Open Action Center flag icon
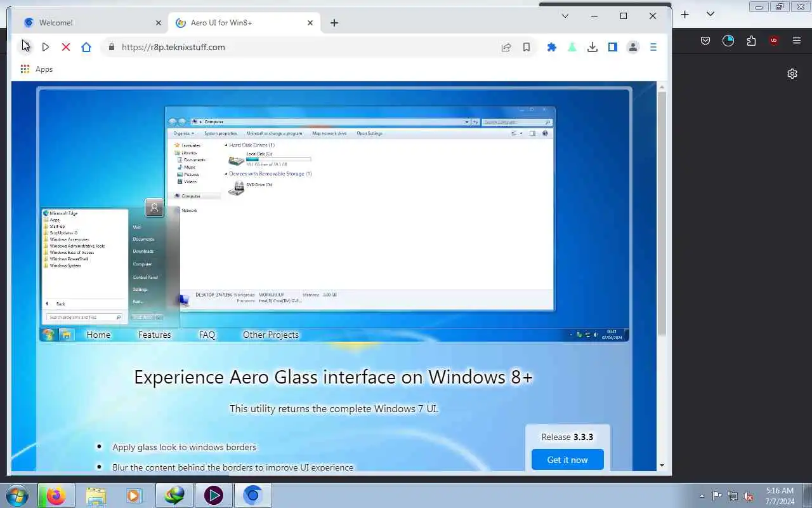The width and height of the screenshot is (812, 508). tap(717, 496)
